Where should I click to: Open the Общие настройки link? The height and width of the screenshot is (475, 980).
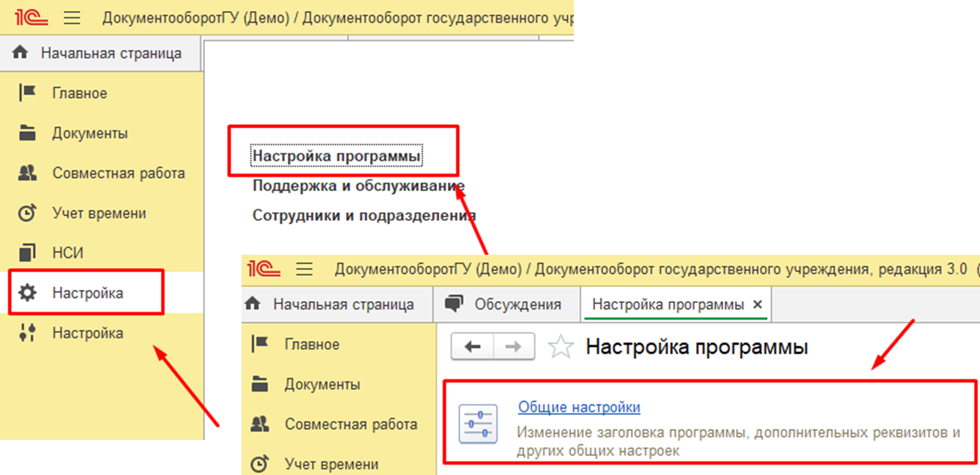tap(579, 407)
